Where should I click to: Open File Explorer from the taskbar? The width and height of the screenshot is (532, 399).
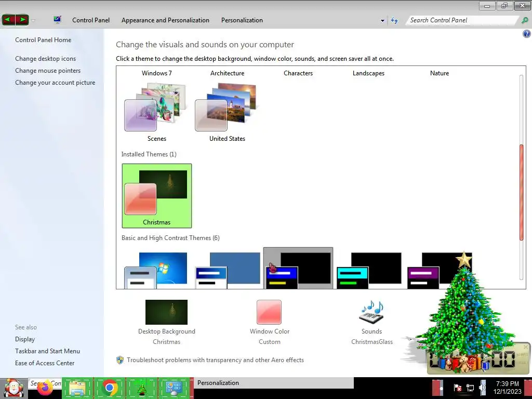click(77, 388)
